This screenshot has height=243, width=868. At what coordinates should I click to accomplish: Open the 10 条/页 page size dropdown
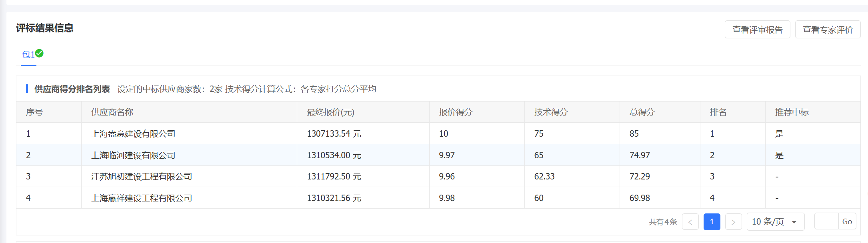[768, 222]
